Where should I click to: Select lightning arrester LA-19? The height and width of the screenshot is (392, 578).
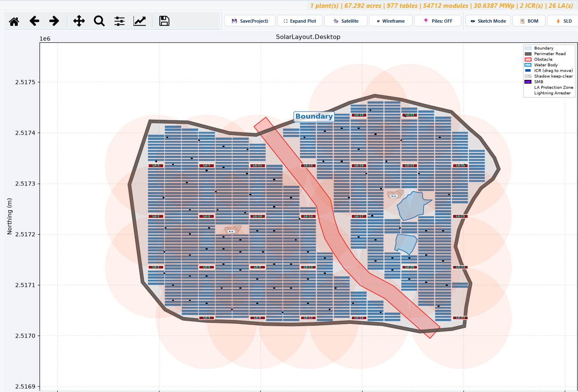[x=359, y=115]
